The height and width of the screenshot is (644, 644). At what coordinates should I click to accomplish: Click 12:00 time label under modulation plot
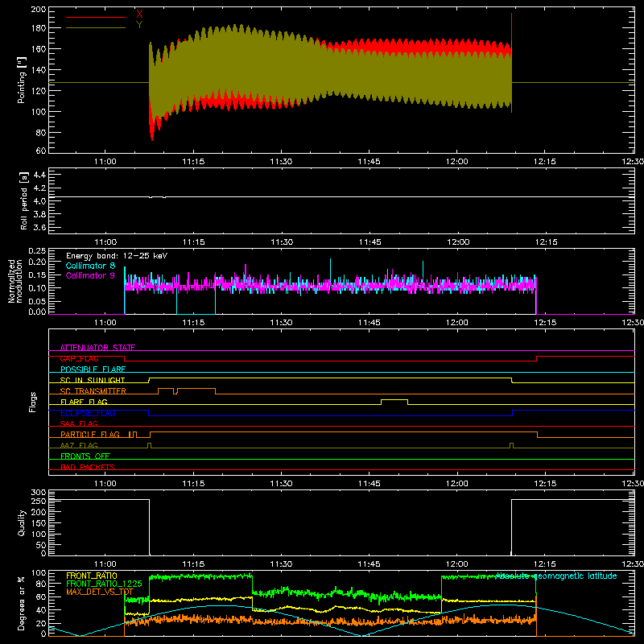457,323
